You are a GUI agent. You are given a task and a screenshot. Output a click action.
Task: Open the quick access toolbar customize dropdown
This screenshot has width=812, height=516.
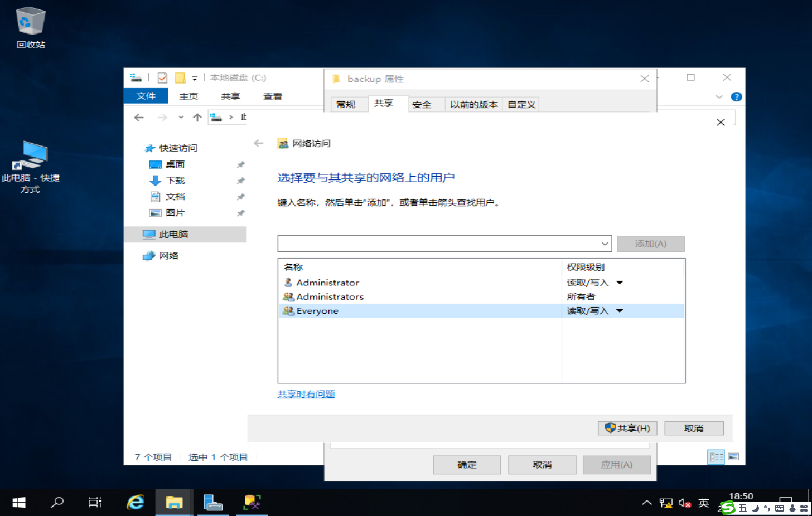(x=194, y=78)
